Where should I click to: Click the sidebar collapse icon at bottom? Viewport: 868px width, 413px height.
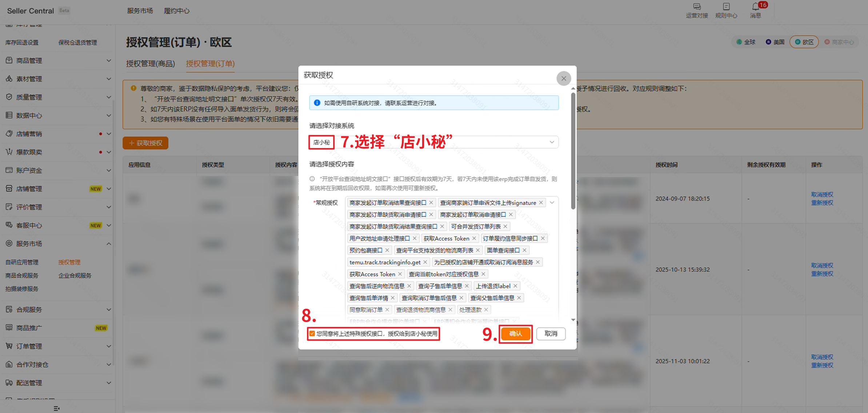pyautogui.click(x=56, y=408)
